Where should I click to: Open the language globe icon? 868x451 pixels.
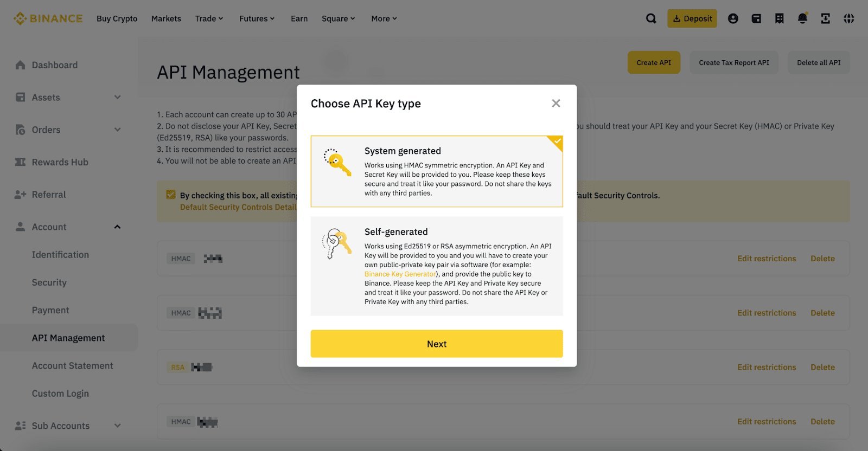pyautogui.click(x=849, y=18)
